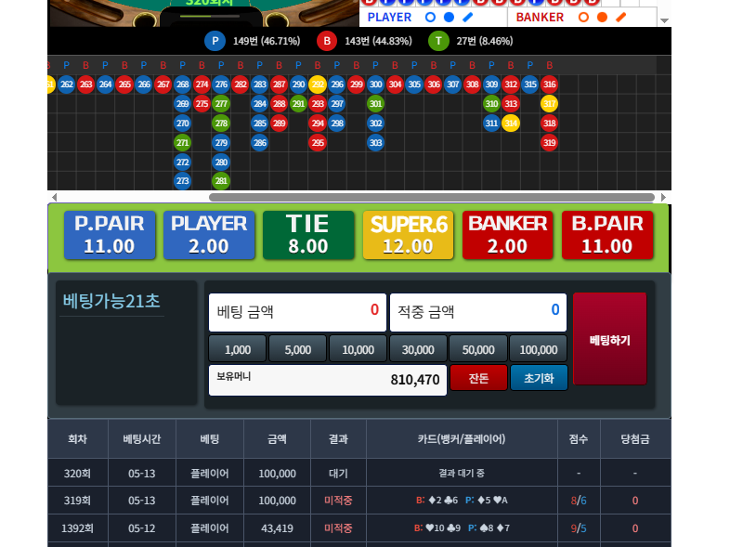Add 1,000 chip amount
This screenshot has height=547, width=756.
[237, 349]
